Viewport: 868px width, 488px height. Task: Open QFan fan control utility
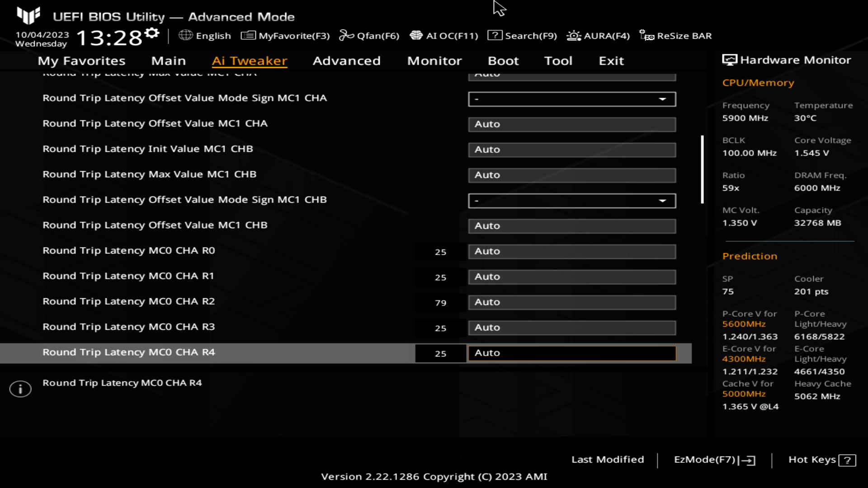(369, 36)
